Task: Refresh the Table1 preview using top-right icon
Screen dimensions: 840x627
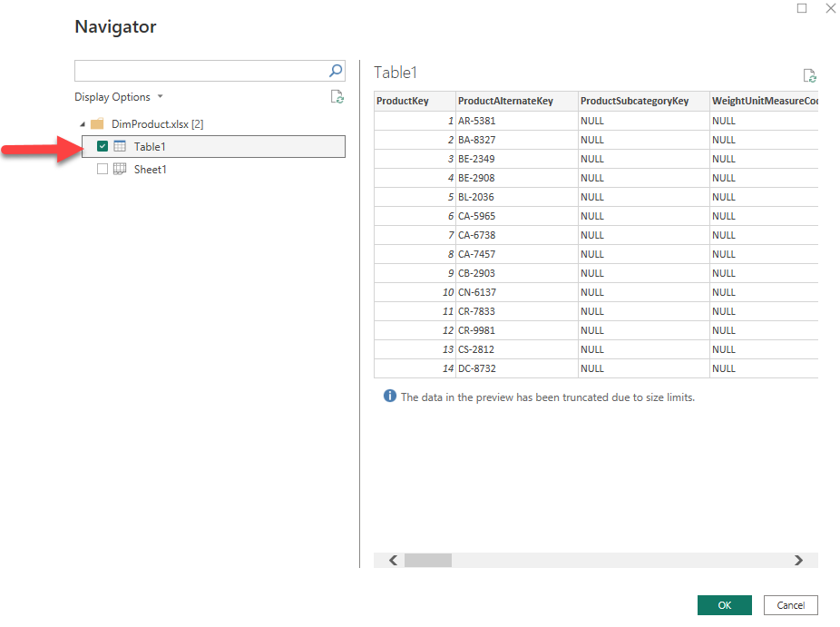Action: tap(809, 76)
